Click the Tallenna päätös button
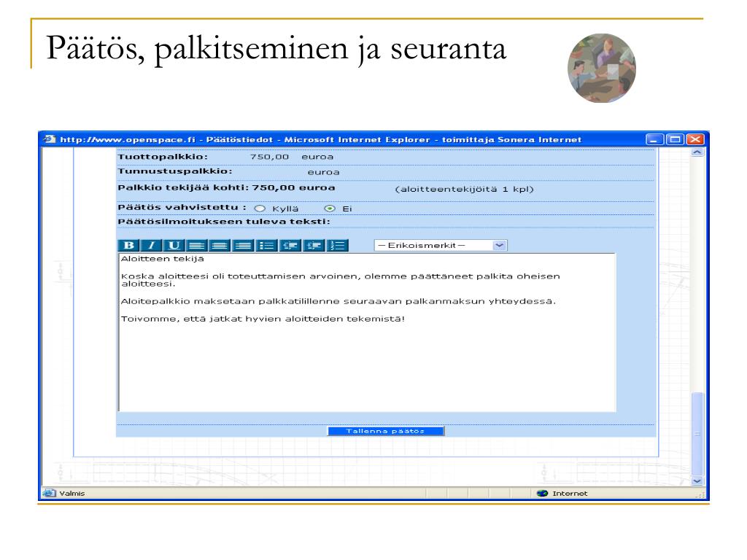The height and width of the screenshot is (560, 747). [385, 431]
